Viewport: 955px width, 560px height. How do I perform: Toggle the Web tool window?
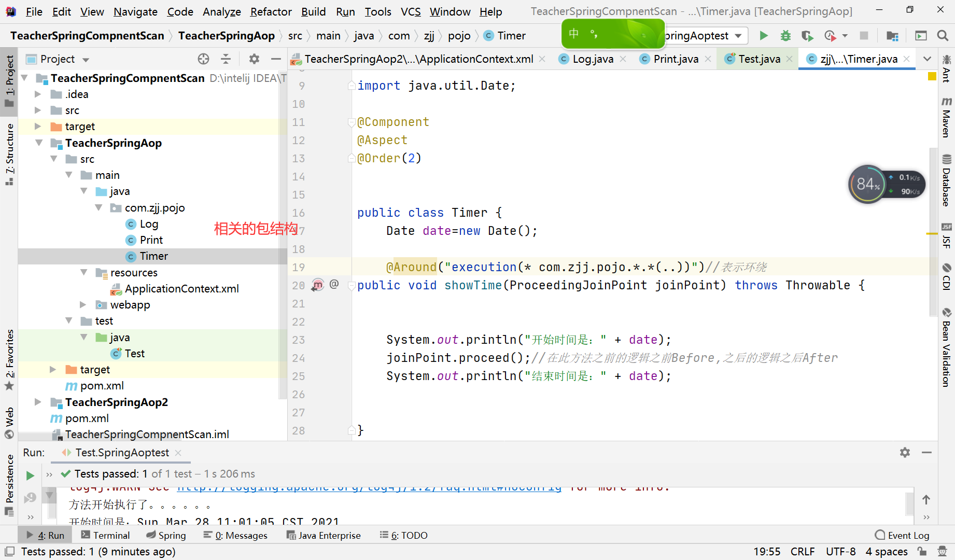point(9,423)
